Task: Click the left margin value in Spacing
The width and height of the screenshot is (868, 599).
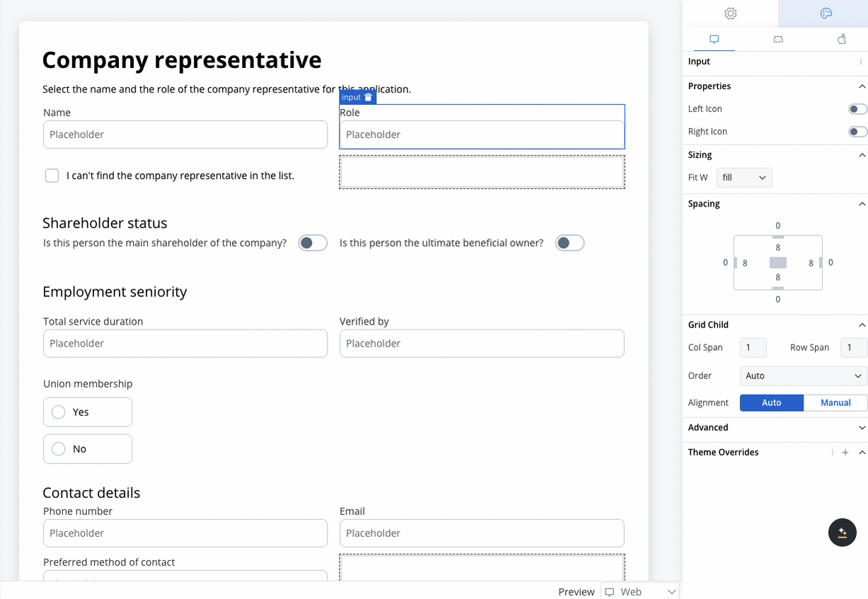Action: click(725, 262)
